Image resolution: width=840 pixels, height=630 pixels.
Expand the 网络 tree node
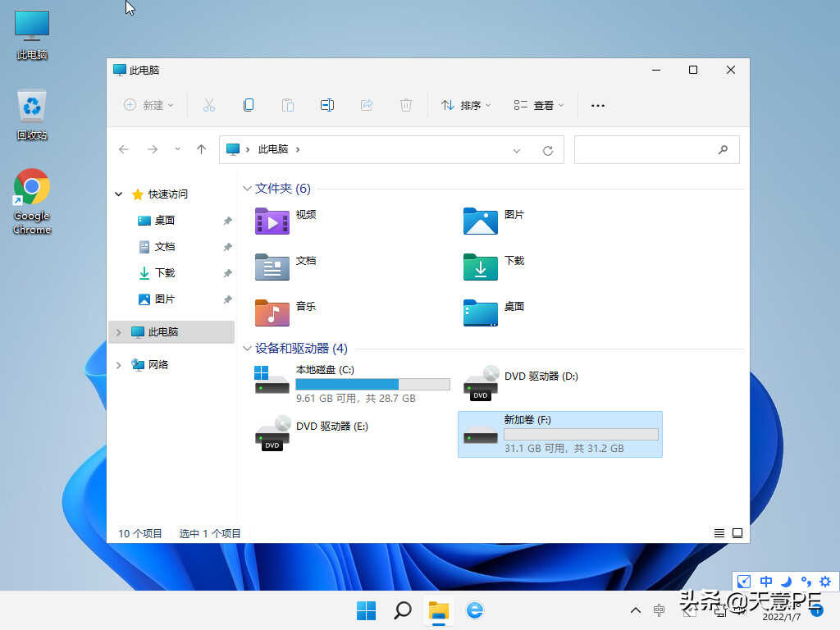click(x=119, y=365)
